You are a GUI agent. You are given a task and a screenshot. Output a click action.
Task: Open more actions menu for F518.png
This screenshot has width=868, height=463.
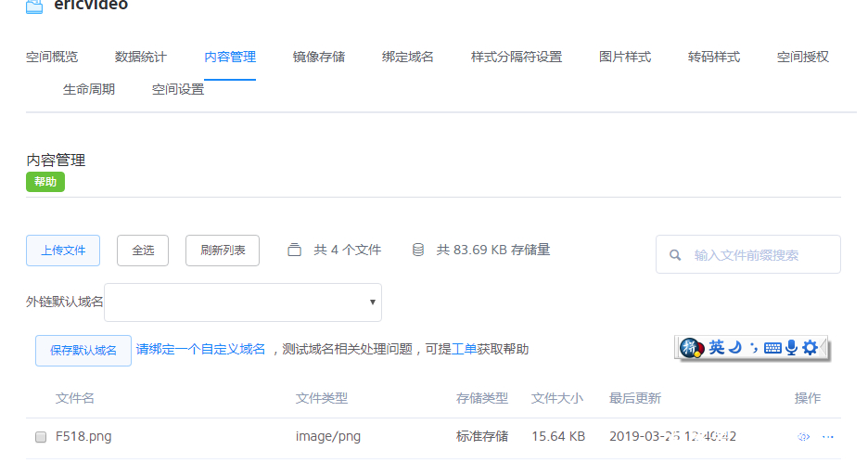point(828,437)
